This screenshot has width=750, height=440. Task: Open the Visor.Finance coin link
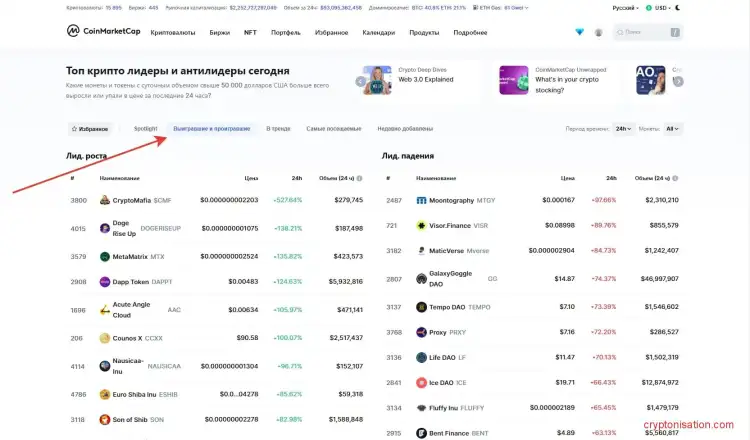coord(450,225)
